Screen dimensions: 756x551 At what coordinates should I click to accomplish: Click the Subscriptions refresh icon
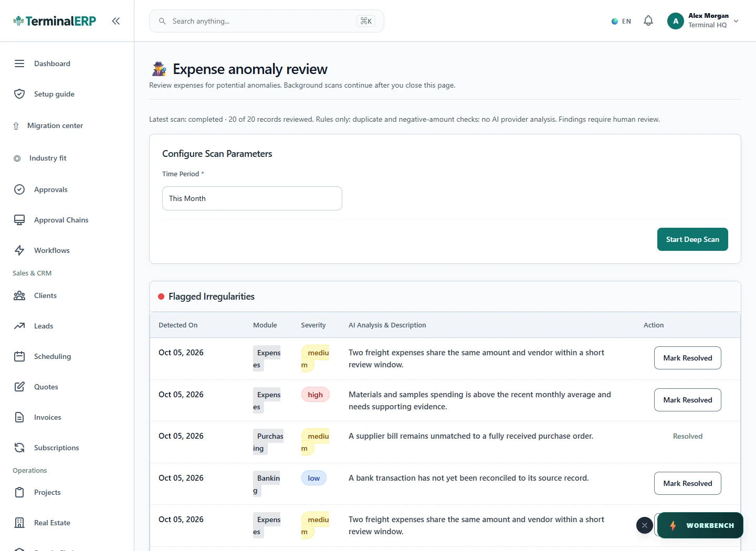tap(19, 448)
